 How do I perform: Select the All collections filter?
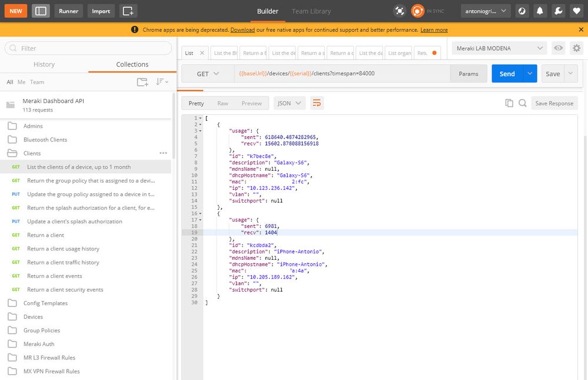10,82
